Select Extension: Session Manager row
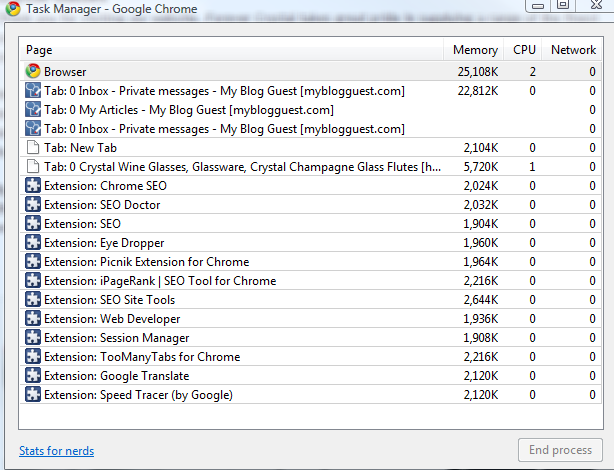 coord(311,338)
